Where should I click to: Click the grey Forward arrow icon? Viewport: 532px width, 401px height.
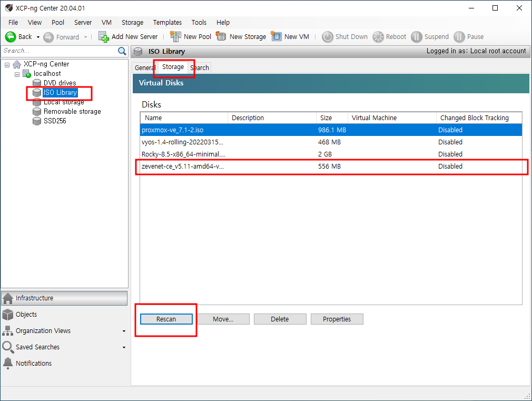coord(48,37)
